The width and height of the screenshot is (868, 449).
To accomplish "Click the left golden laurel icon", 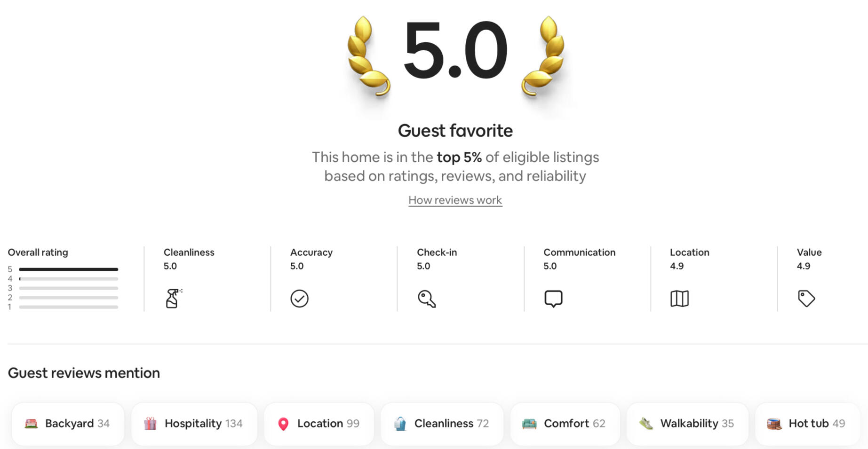I will (368, 56).
